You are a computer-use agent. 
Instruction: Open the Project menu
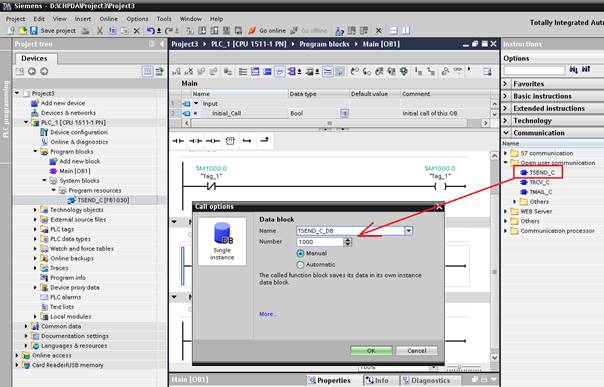pyautogui.click(x=15, y=18)
